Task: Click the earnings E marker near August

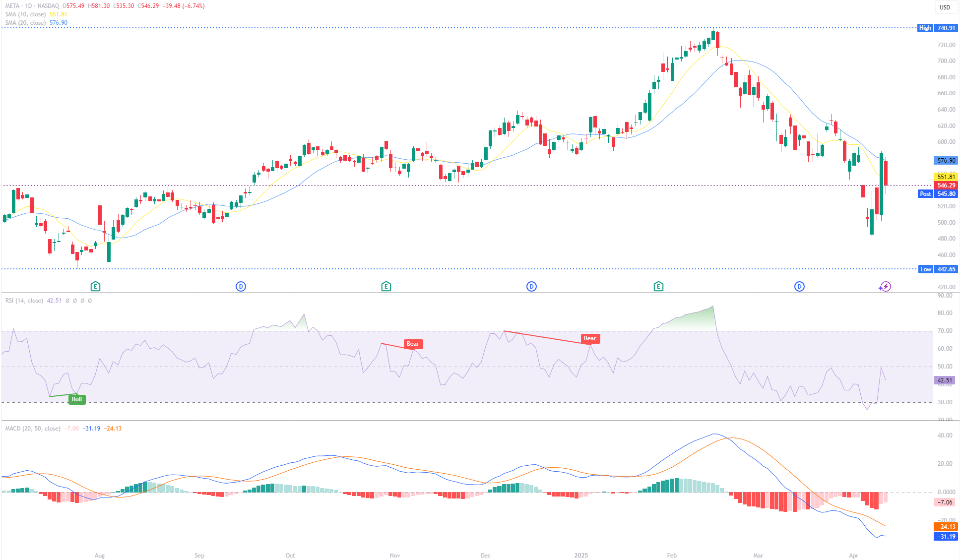Action: pos(96,286)
